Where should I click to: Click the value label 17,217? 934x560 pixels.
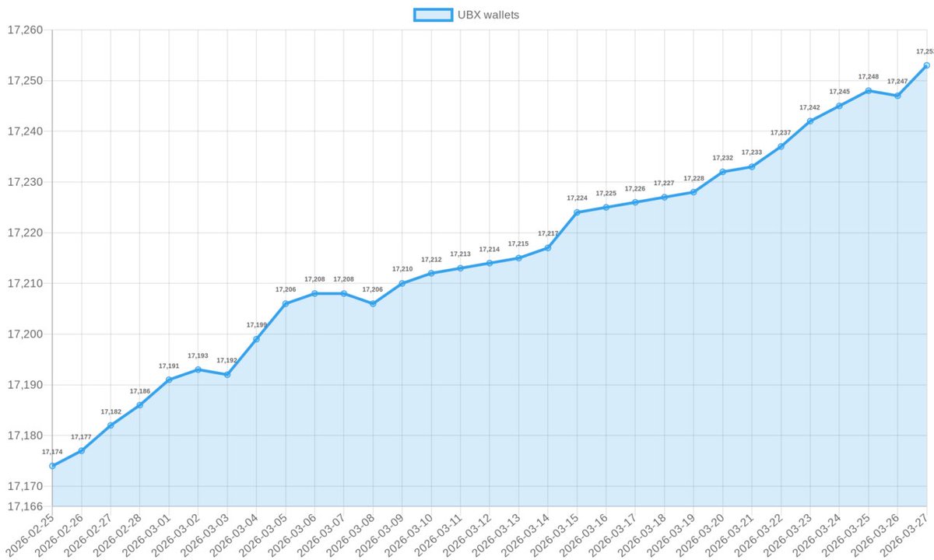click(x=547, y=233)
